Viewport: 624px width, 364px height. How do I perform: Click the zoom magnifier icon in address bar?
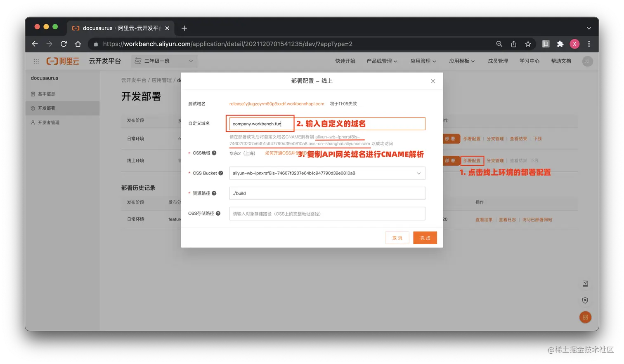coord(499,44)
